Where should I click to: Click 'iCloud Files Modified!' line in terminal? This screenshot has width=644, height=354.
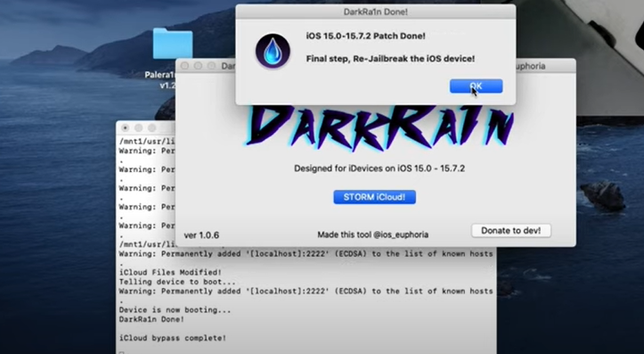[x=170, y=273]
